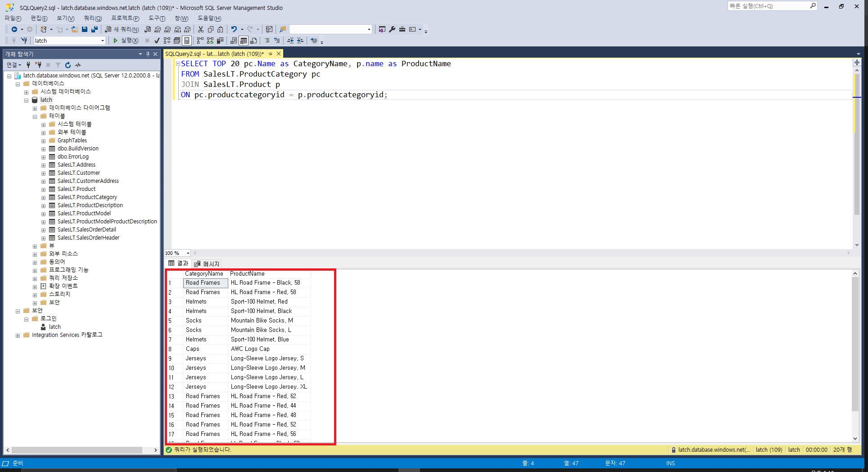
Task: Refresh the Object Explorer tree
Action: click(x=68, y=65)
